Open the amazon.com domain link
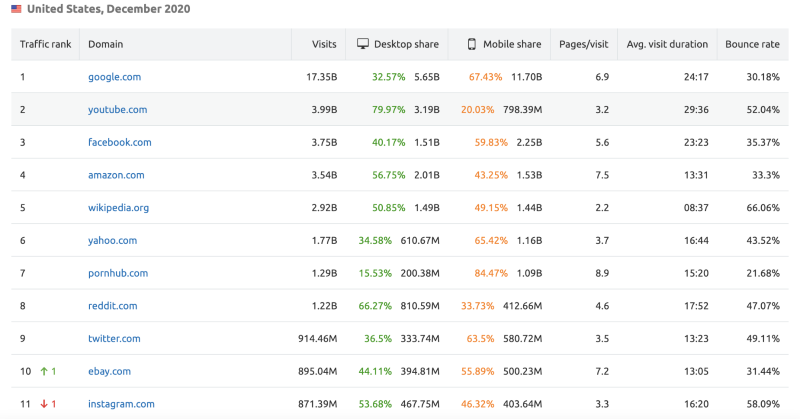 (x=116, y=175)
